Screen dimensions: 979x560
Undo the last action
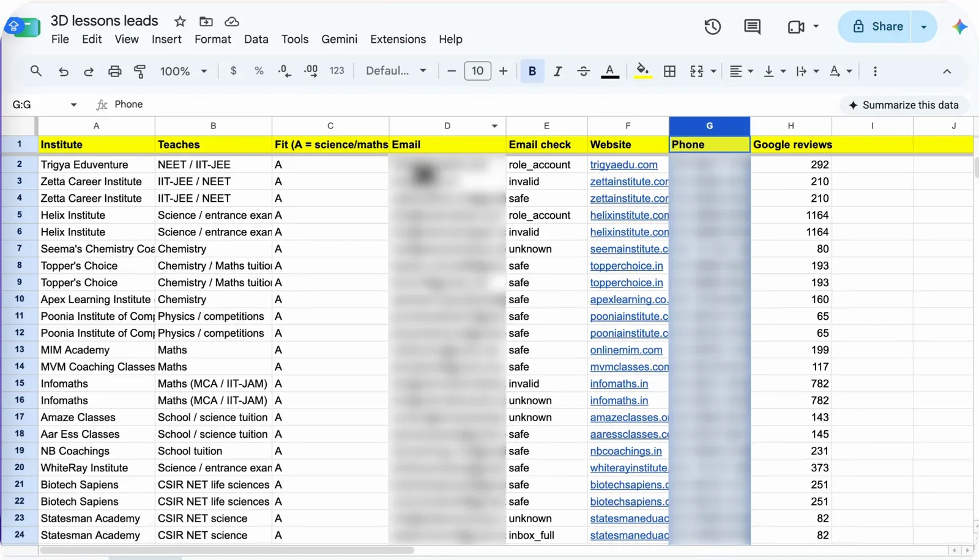click(x=63, y=71)
